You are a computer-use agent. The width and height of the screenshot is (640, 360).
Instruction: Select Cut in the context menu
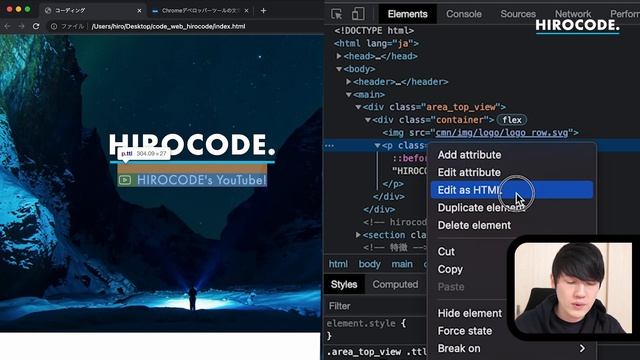pyautogui.click(x=446, y=251)
